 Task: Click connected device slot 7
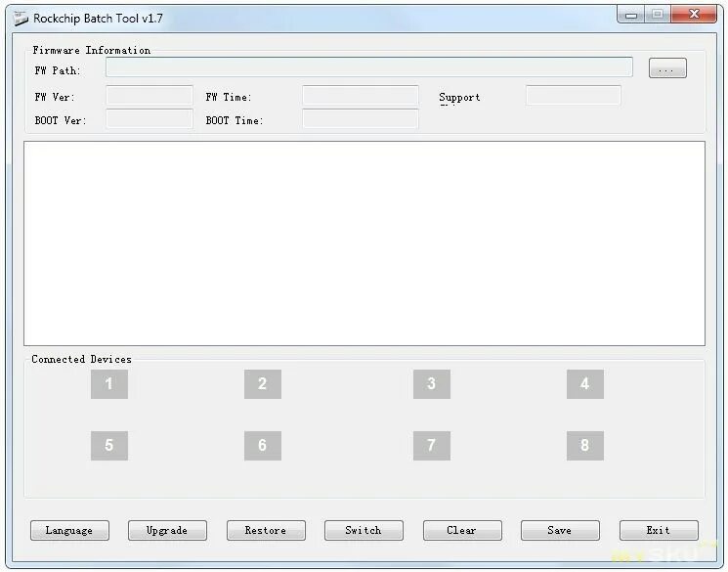tap(431, 446)
